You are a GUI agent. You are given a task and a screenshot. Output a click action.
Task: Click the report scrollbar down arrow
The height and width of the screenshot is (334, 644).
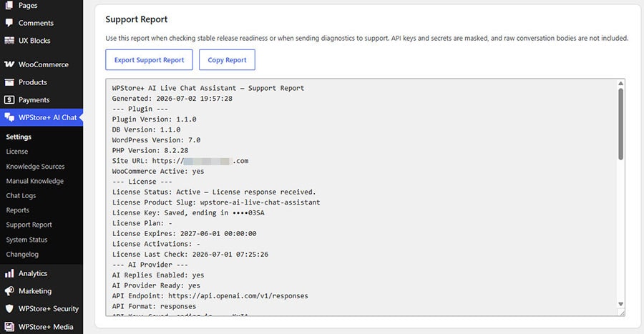620,304
